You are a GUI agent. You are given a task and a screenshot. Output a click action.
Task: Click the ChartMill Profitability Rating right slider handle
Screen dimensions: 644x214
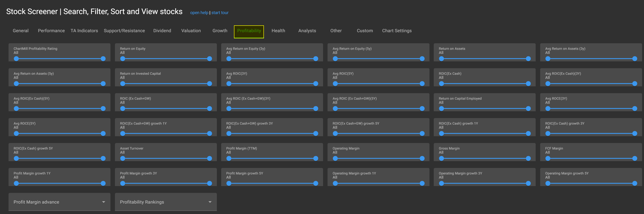[103, 59]
